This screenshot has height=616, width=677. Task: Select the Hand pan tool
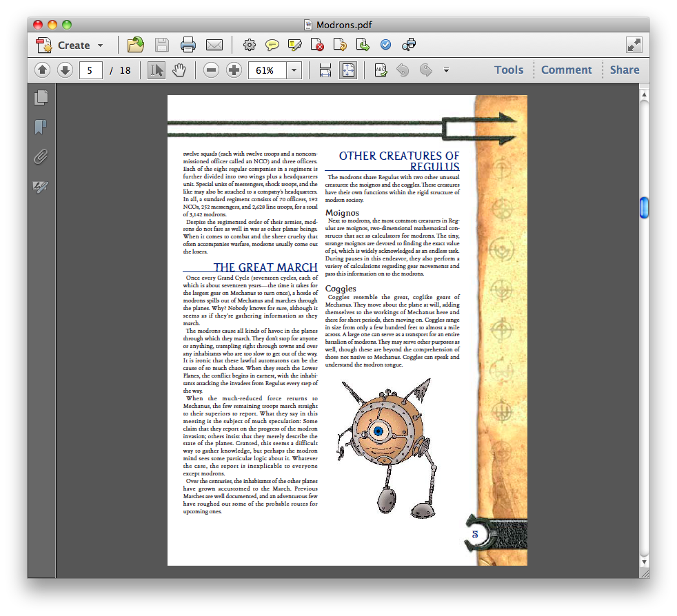179,70
